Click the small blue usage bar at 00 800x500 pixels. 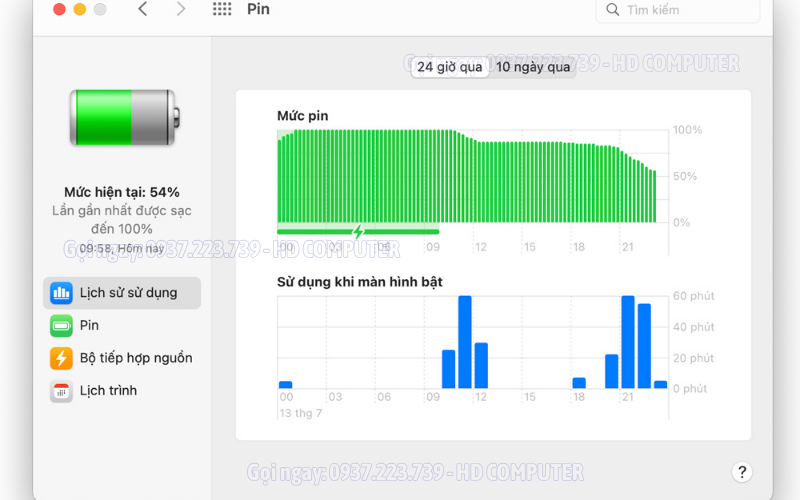coord(285,384)
